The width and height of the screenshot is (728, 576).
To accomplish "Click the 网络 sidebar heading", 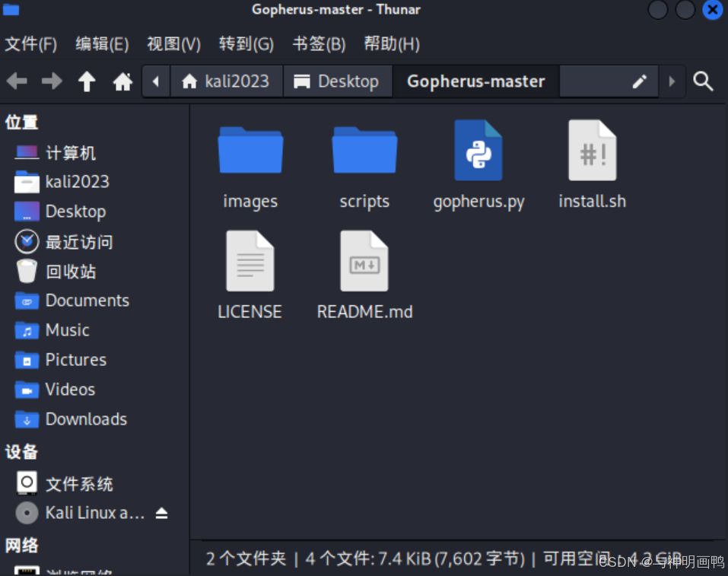I will pos(21,546).
